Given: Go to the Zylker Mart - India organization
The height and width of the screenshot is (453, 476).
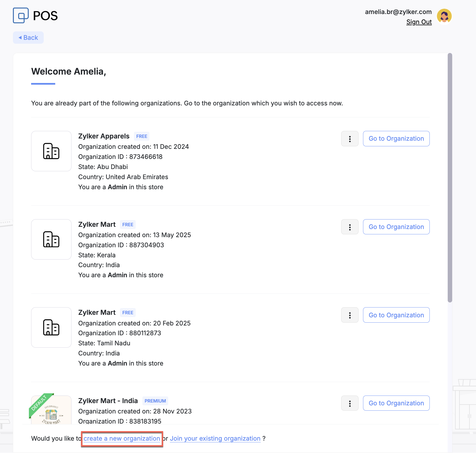Looking at the screenshot, I should pyautogui.click(x=396, y=403).
